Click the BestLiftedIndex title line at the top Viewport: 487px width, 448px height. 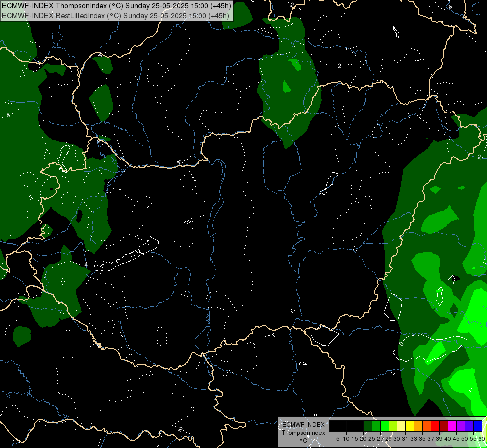pyautogui.click(x=115, y=16)
